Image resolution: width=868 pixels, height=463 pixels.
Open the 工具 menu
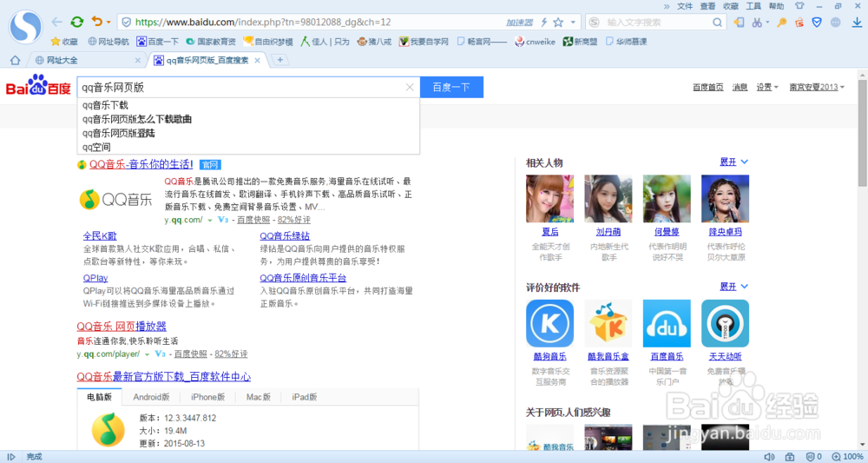tap(753, 6)
